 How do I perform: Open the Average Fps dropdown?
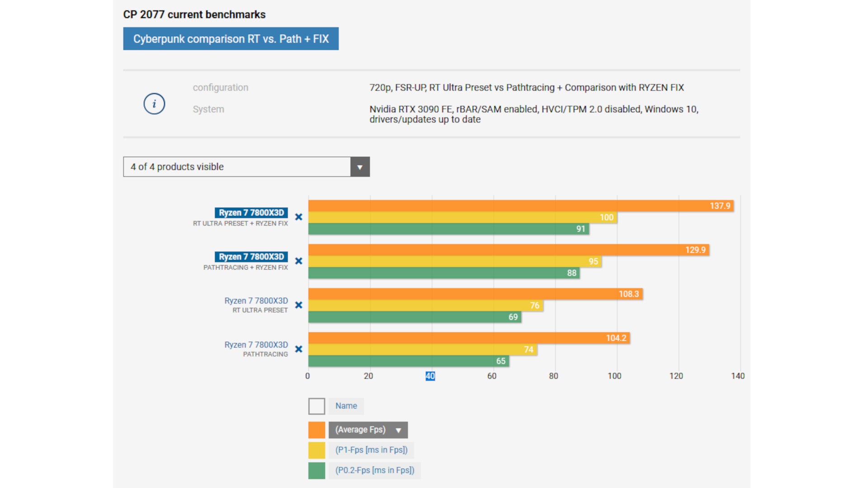pyautogui.click(x=368, y=430)
